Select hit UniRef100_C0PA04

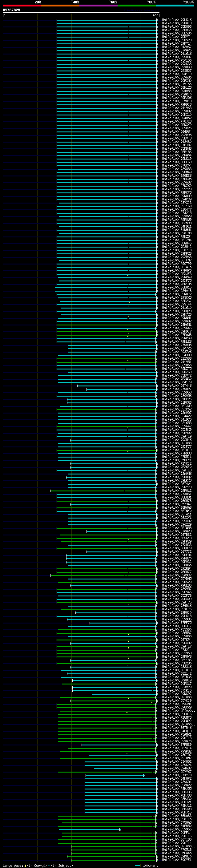(x=176, y=155)
